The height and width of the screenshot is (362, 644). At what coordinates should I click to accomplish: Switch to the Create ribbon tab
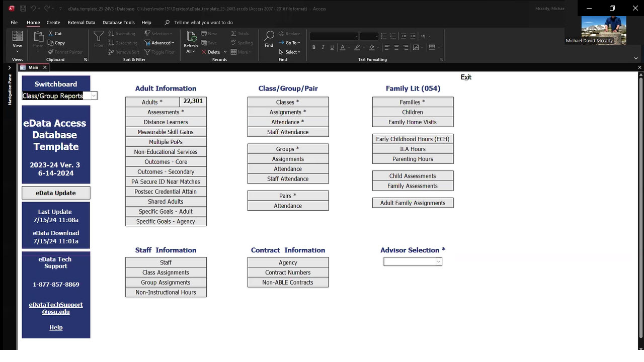[53, 23]
